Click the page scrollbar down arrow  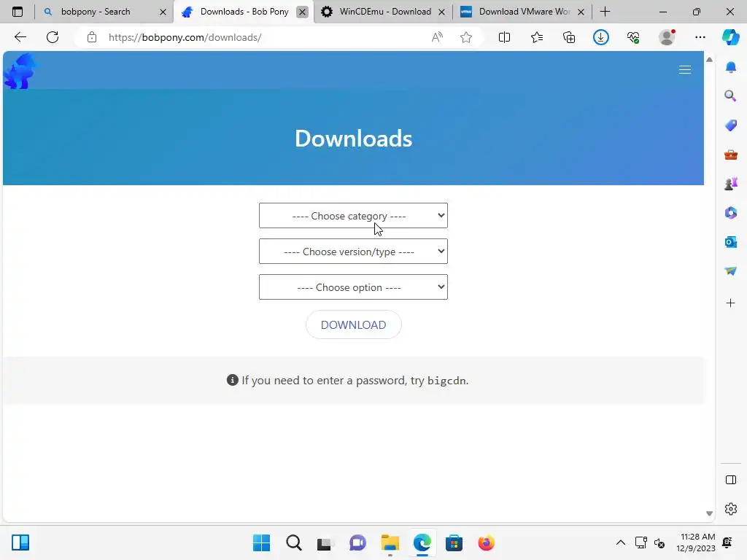coord(709,513)
